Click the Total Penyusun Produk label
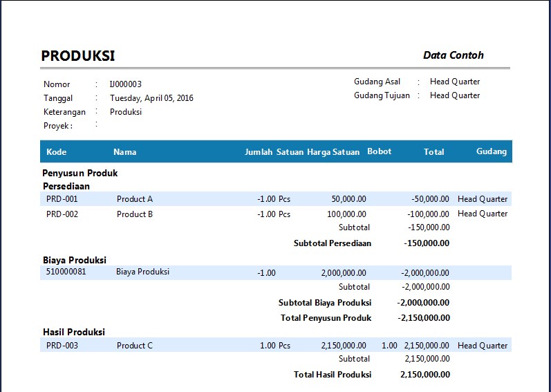The height and width of the screenshot is (392, 551). tap(326, 318)
